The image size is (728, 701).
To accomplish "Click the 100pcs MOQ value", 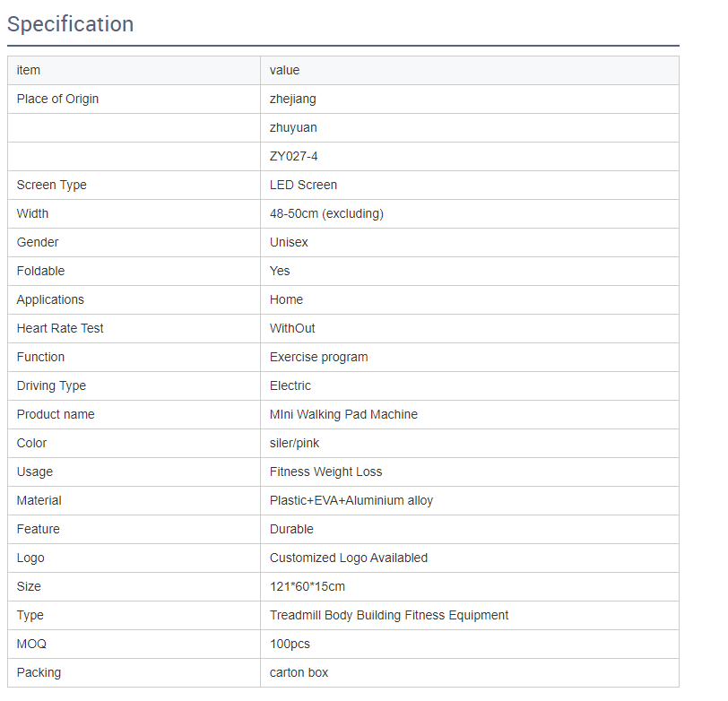I will [x=290, y=644].
